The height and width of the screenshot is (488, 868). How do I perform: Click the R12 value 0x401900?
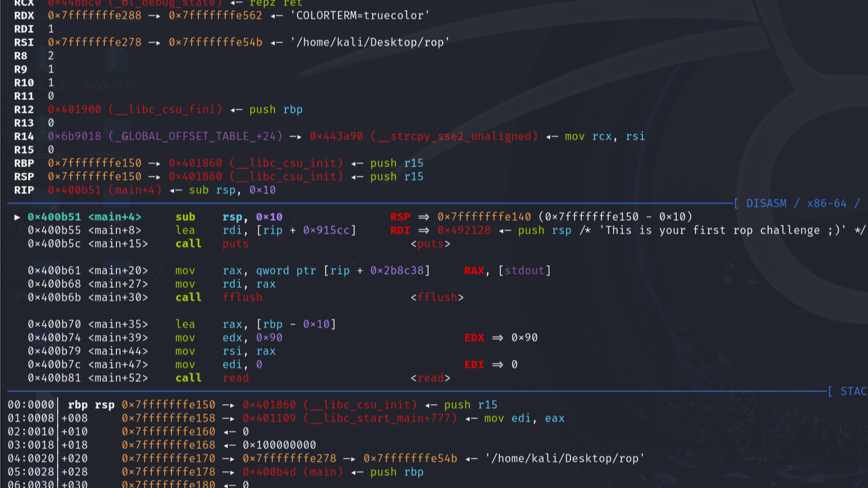click(75, 109)
